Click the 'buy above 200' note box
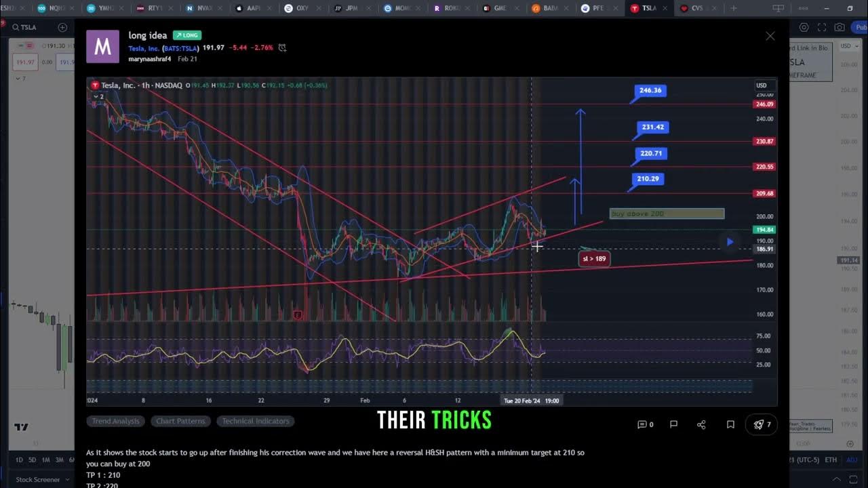868x488 pixels. click(667, 213)
